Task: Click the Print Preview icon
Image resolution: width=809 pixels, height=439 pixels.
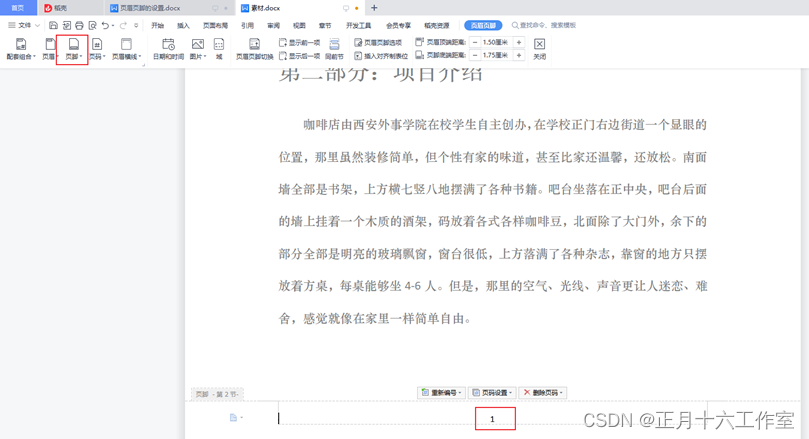Action: (x=92, y=25)
